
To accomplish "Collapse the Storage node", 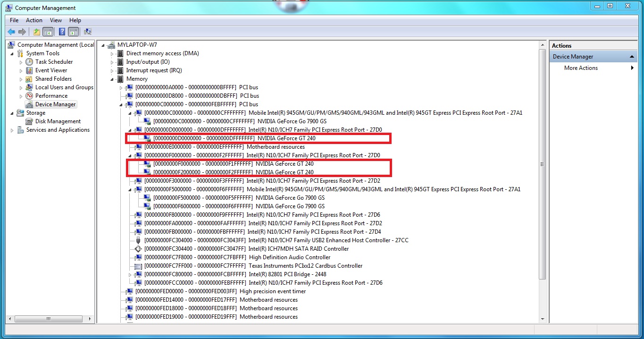I will 12,113.
